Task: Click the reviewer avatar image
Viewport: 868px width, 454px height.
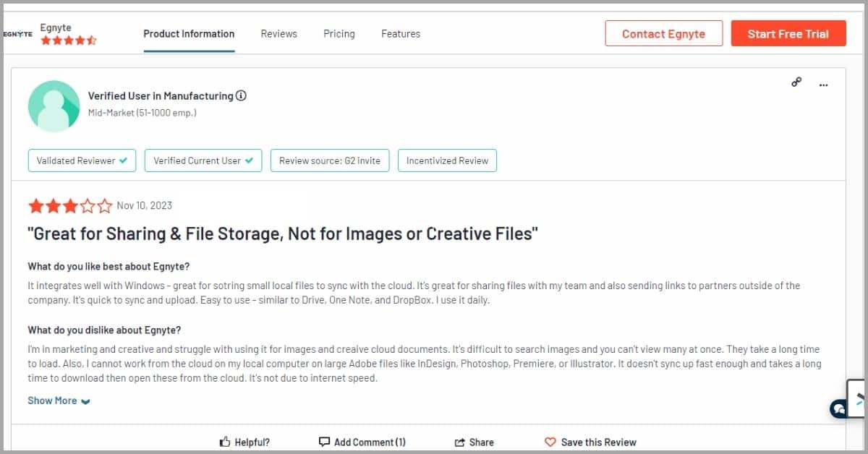Action: click(54, 106)
